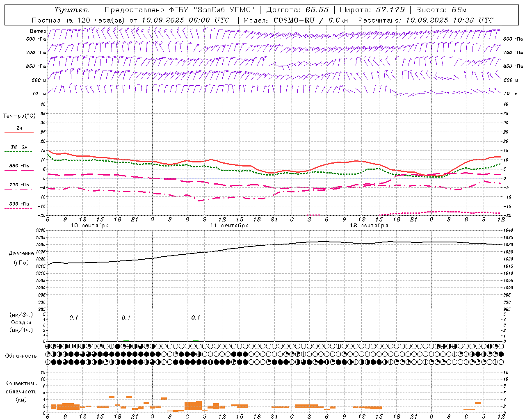Click the (гПа) unit under Давление

21,262
